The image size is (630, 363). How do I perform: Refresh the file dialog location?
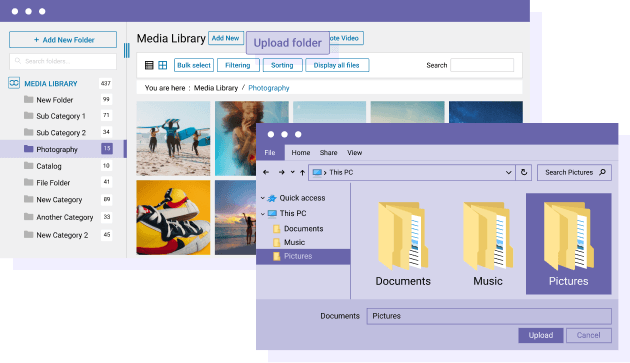coord(524,172)
